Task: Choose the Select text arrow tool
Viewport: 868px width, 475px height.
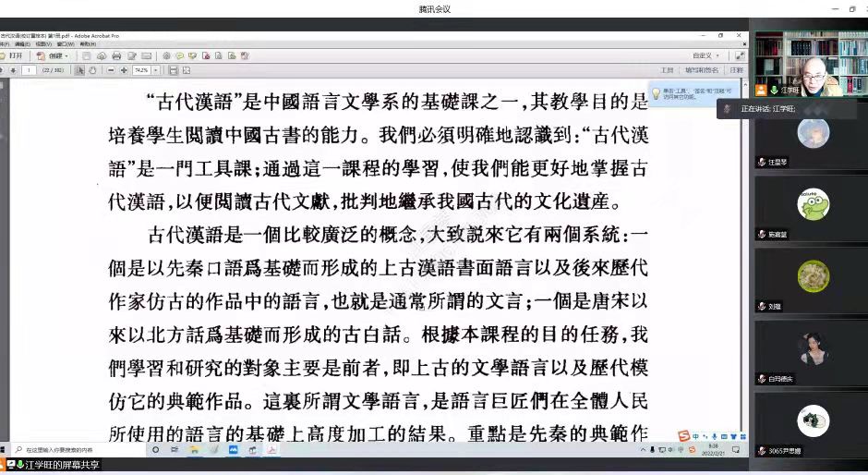Action: (x=79, y=70)
